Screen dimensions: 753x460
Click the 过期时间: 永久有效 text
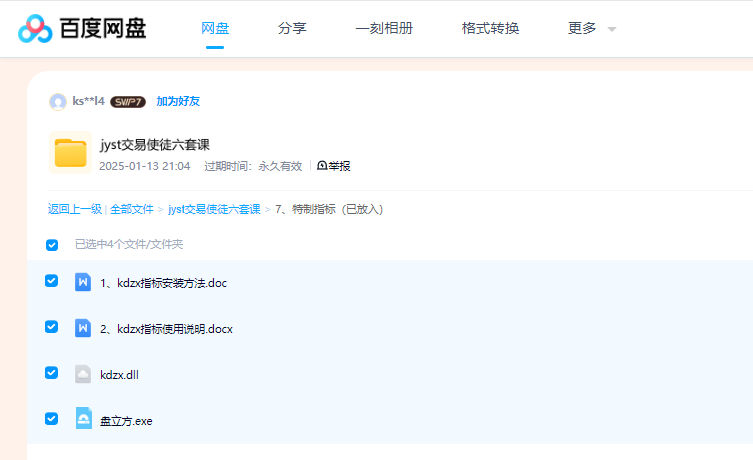click(x=253, y=166)
